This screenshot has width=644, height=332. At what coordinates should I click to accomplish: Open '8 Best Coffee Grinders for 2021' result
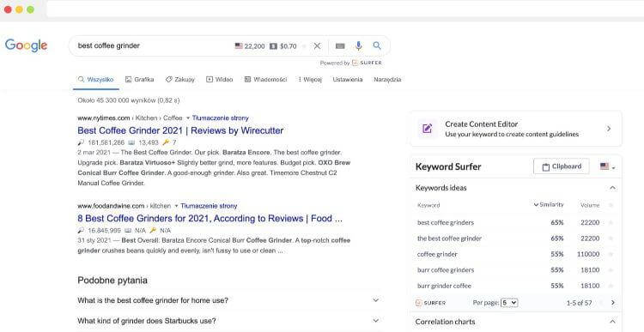tap(210, 218)
